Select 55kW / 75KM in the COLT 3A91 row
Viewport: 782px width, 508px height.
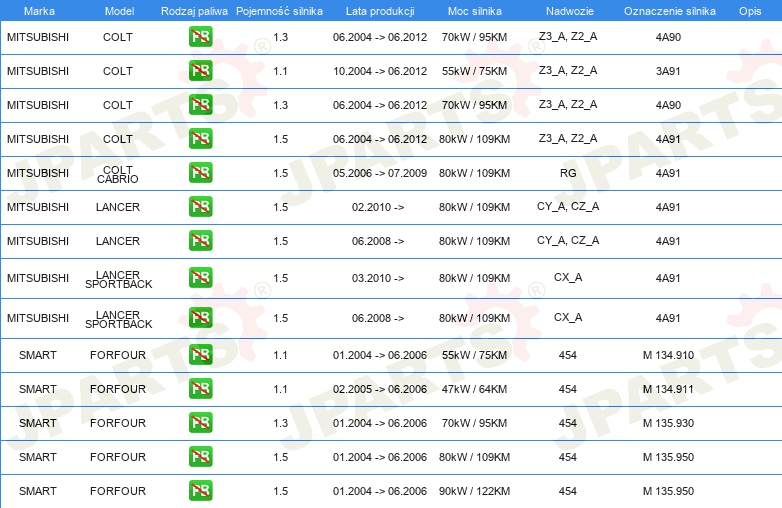[x=474, y=71]
